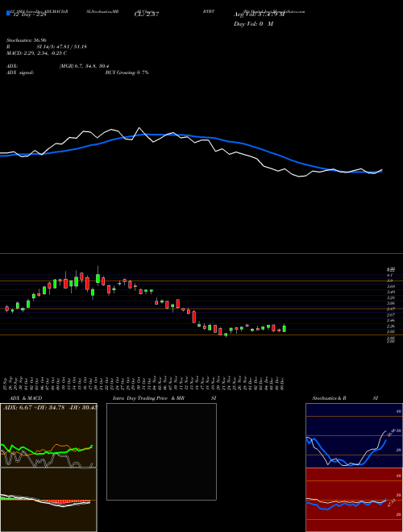Click the 'ADX signal:' label
The height and width of the screenshot is (532, 403).
coord(20,73)
